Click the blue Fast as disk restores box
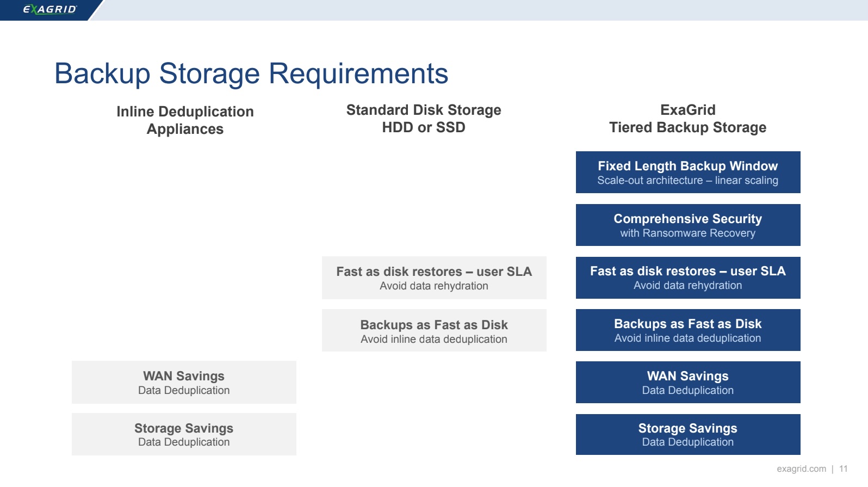868x487 pixels. coord(688,278)
